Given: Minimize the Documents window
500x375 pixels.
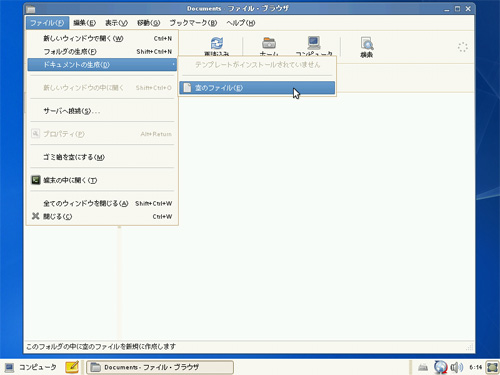Looking at the screenshot, I should click(447, 9).
